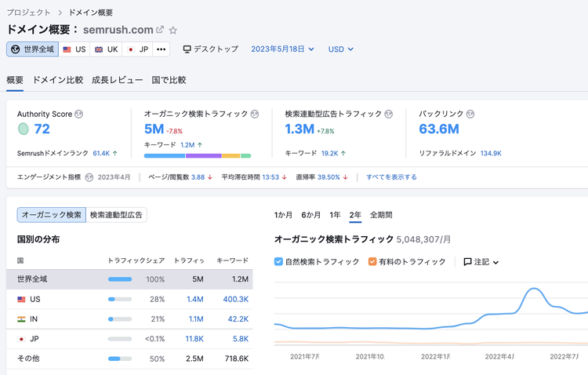Click globe icon next to オーガニック検索トラフィック heading
This screenshot has height=375, width=588.
[255, 114]
